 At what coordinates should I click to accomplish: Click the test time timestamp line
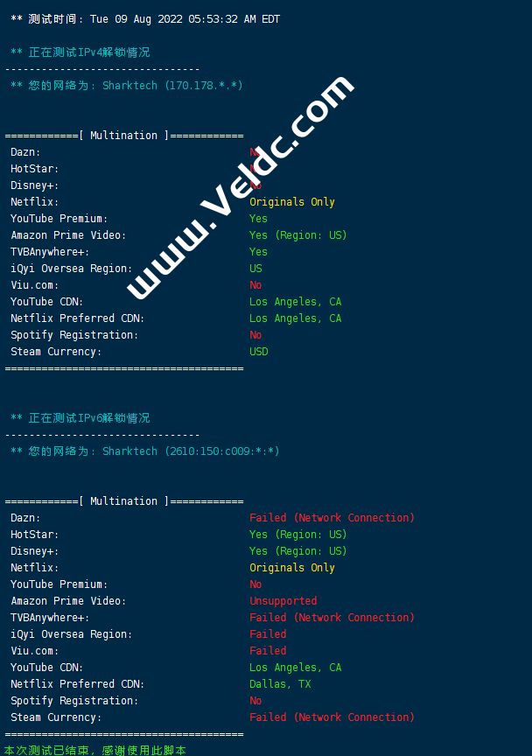(x=145, y=19)
